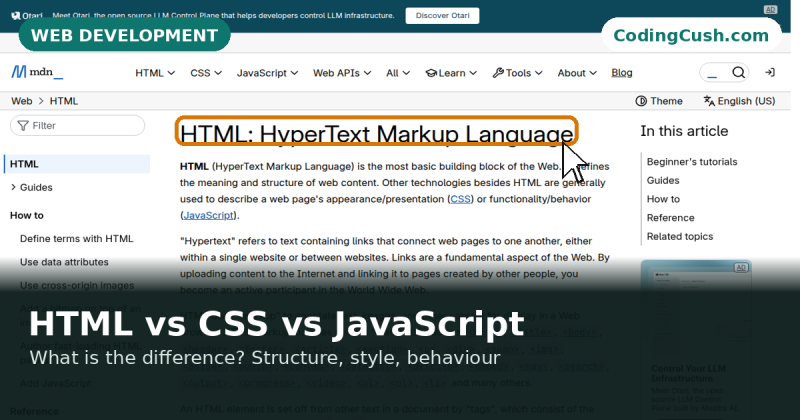This screenshot has width=800, height=420.
Task: Click the Theme switcher icon
Action: 641,101
